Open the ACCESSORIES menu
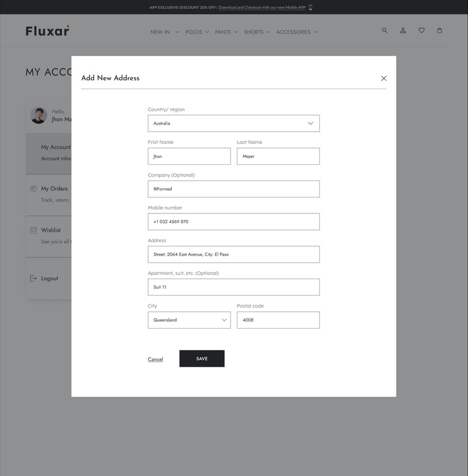Image resolution: width=468 pixels, height=476 pixels. pyautogui.click(x=316, y=32)
